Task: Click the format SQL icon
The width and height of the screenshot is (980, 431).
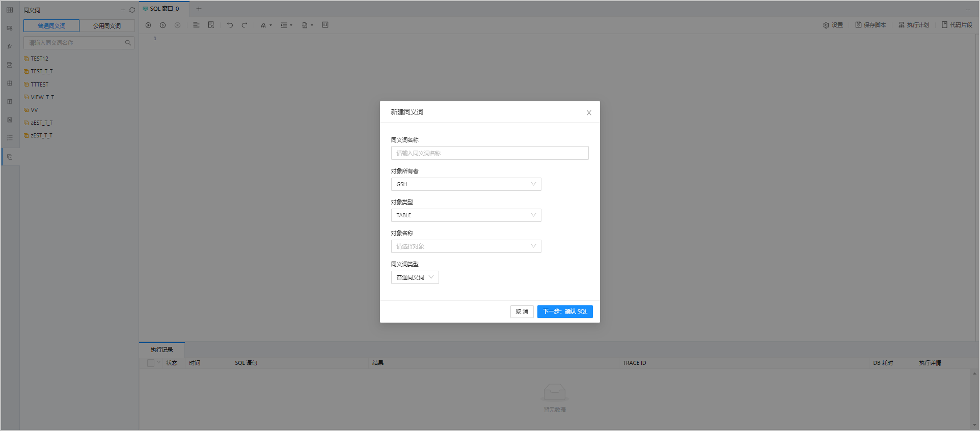Action: (196, 25)
